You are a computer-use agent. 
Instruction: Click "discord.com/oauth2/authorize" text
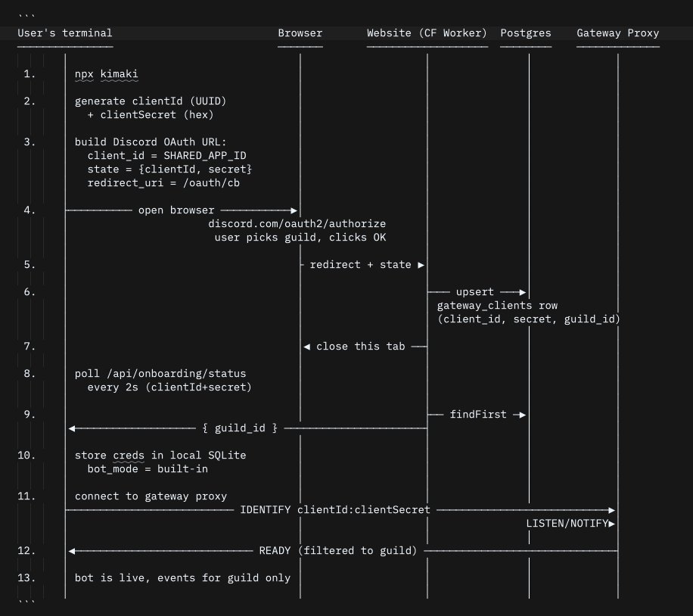pyautogui.click(x=297, y=224)
